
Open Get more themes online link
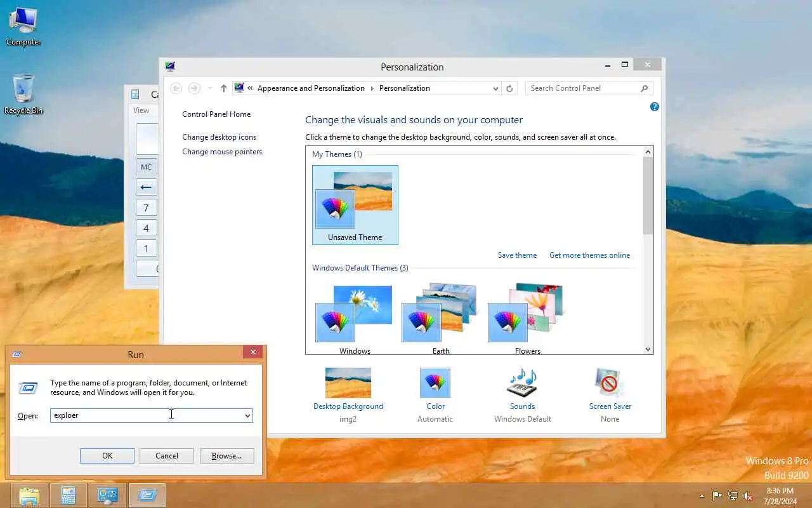coord(589,255)
